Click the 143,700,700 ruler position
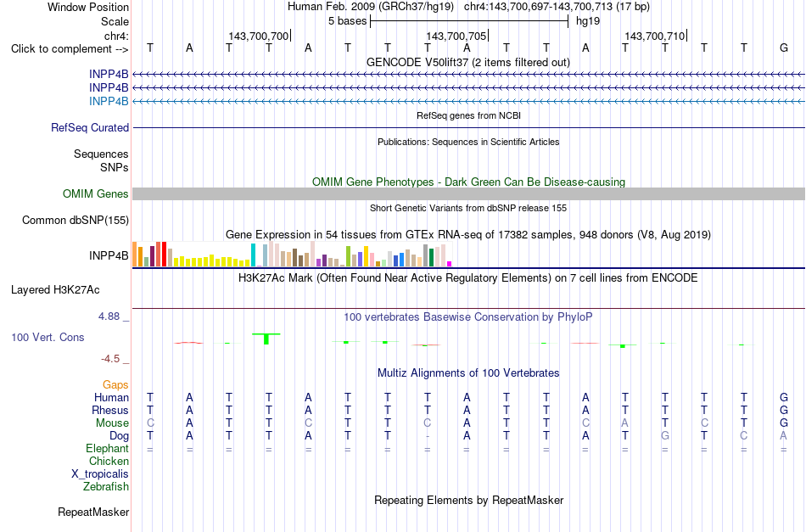The image size is (806, 532). coord(259,36)
